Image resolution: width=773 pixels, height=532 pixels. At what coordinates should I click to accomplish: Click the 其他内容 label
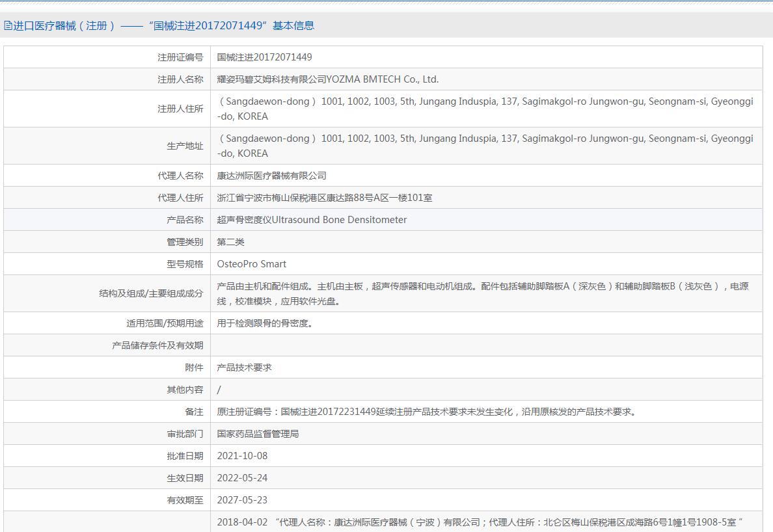(x=185, y=390)
